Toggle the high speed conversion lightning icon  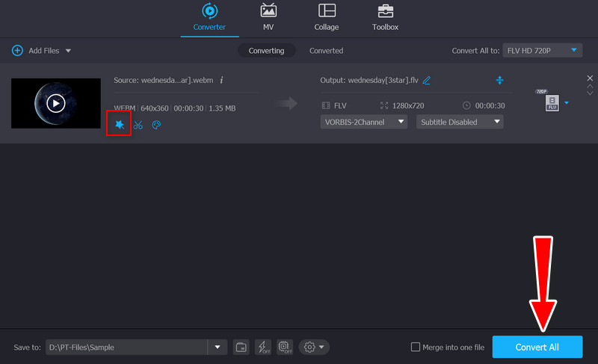pos(263,347)
